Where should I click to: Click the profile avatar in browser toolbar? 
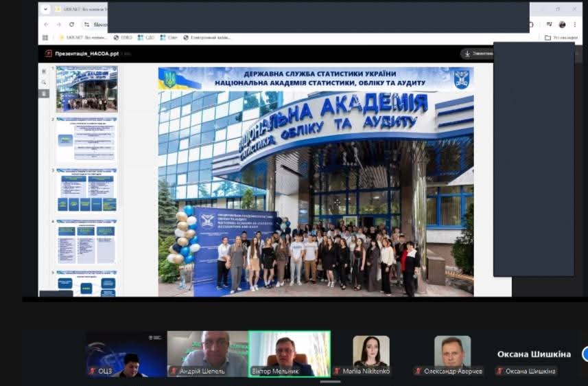(562, 24)
